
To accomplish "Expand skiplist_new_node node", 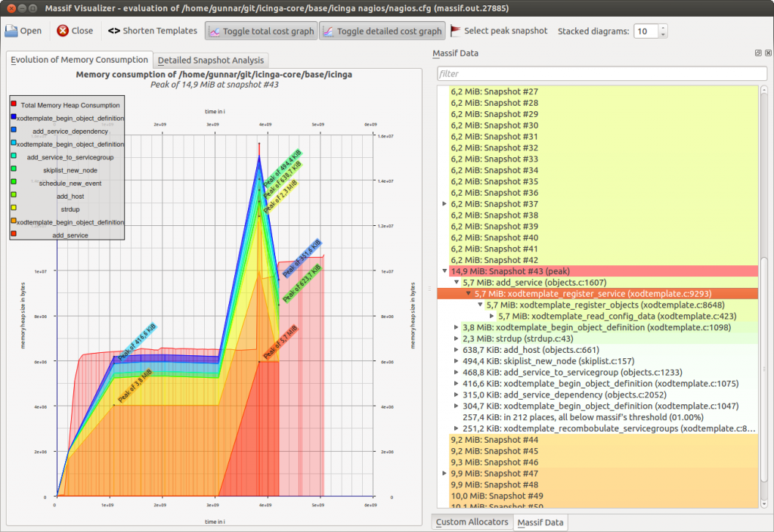I will tap(457, 361).
